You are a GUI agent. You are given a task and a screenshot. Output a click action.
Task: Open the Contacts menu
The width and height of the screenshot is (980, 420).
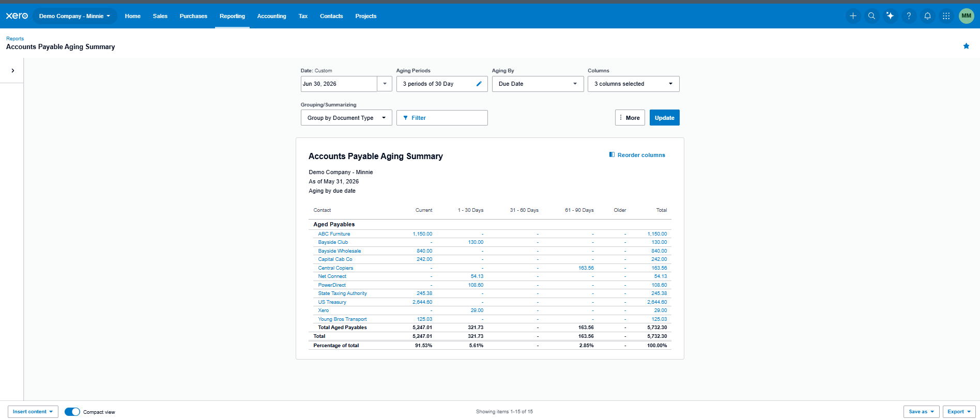tap(331, 16)
